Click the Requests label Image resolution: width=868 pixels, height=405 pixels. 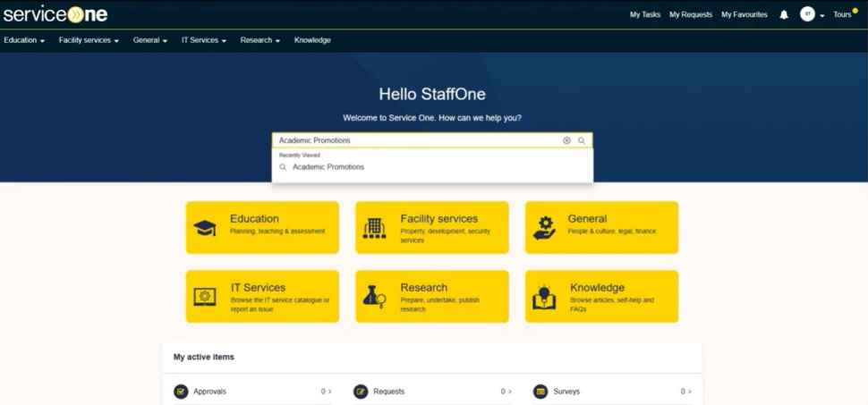click(x=389, y=392)
